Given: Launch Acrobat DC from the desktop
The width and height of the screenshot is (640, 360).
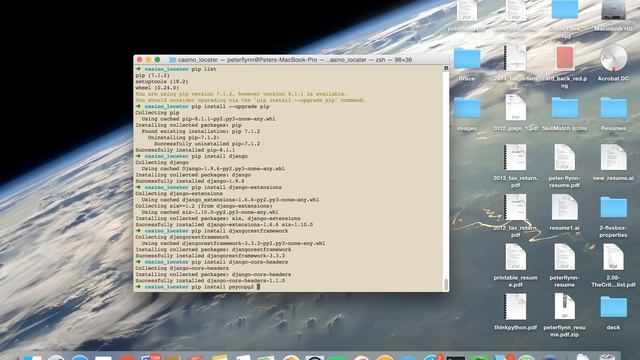Looking at the screenshot, I should click(x=613, y=58).
